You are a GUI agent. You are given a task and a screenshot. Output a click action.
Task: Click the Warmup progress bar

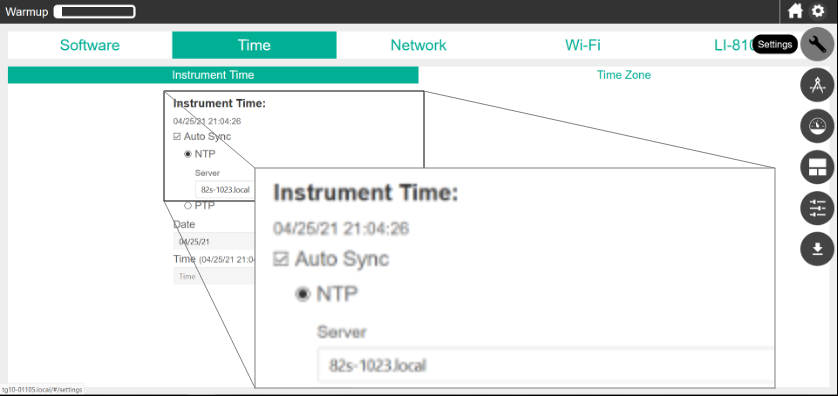(95, 11)
